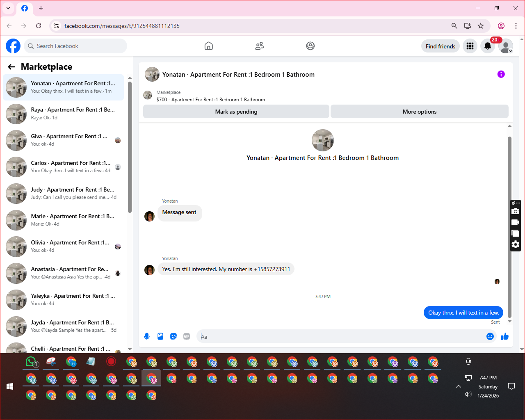Open the Jayda conversation
The image size is (525, 420).
tap(64, 326)
